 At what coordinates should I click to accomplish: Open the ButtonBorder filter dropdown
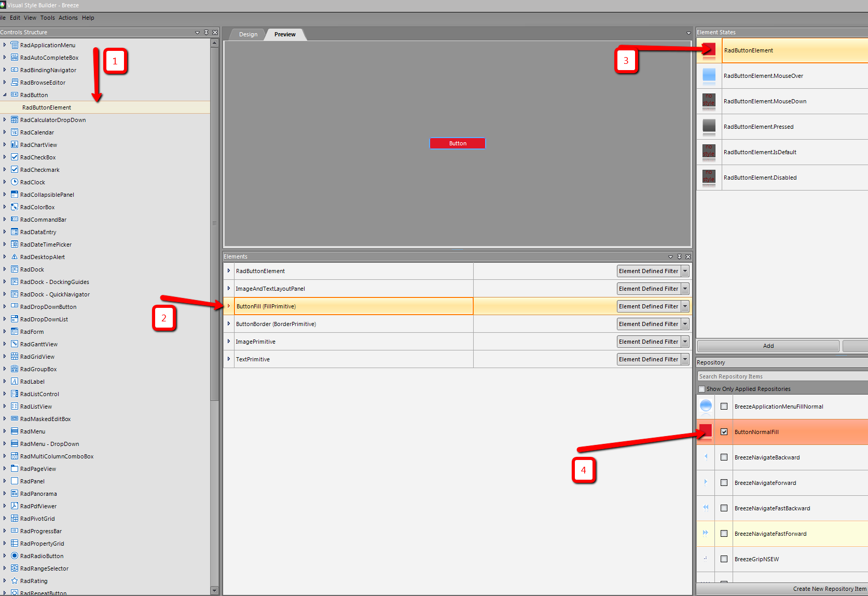(x=685, y=324)
